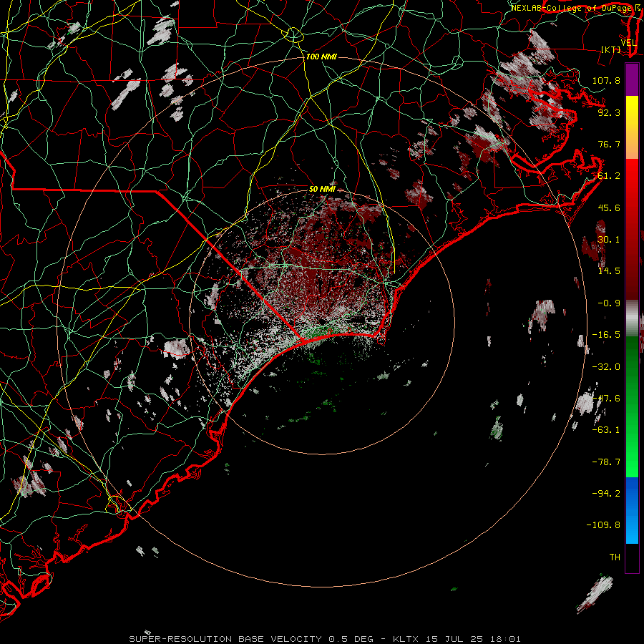Click the 76.7 velocity scale value
Image resolution: width=644 pixels, height=644 pixels.
(x=609, y=144)
